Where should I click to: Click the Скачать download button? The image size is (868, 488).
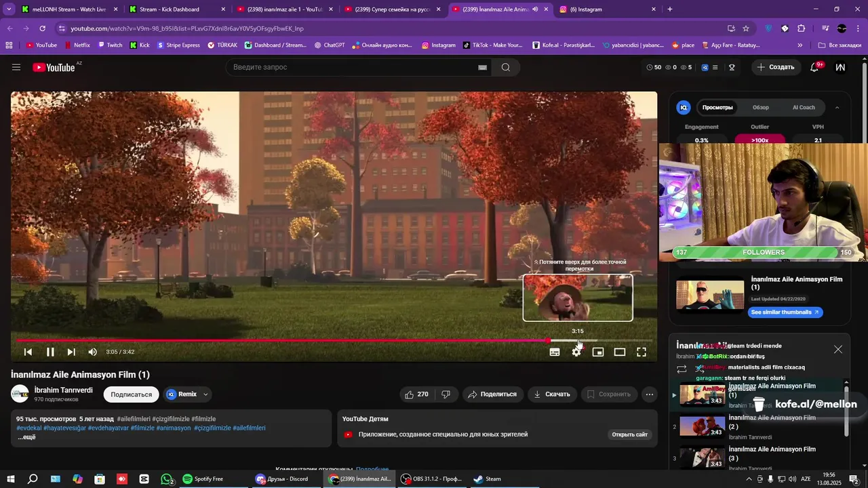tap(552, 394)
